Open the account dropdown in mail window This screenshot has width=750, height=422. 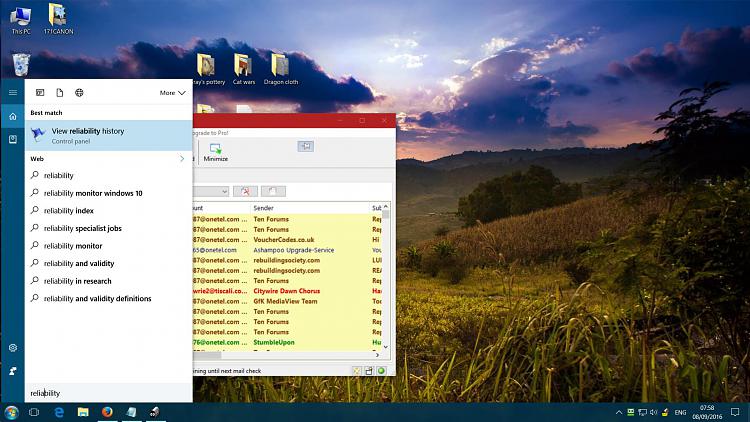(211, 191)
